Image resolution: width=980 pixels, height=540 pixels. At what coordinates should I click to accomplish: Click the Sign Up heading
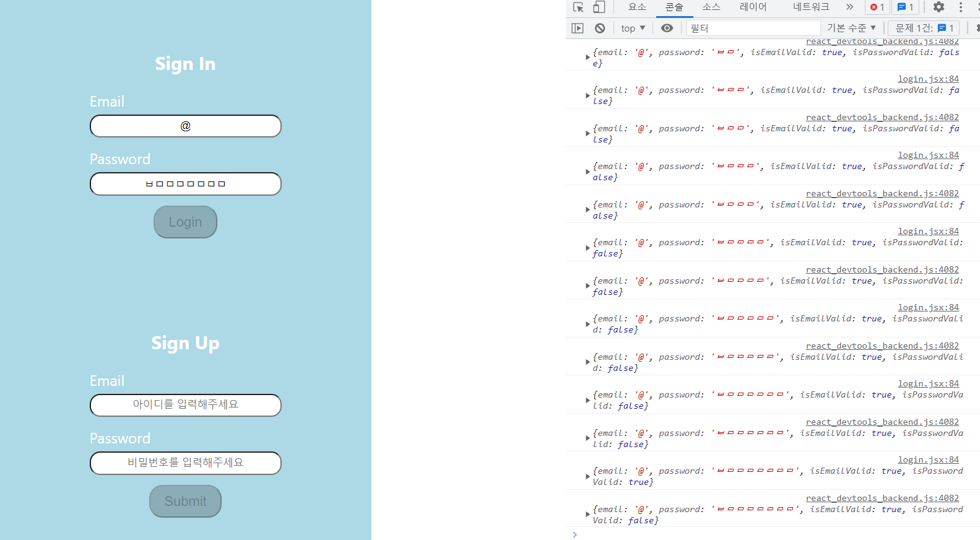click(185, 343)
